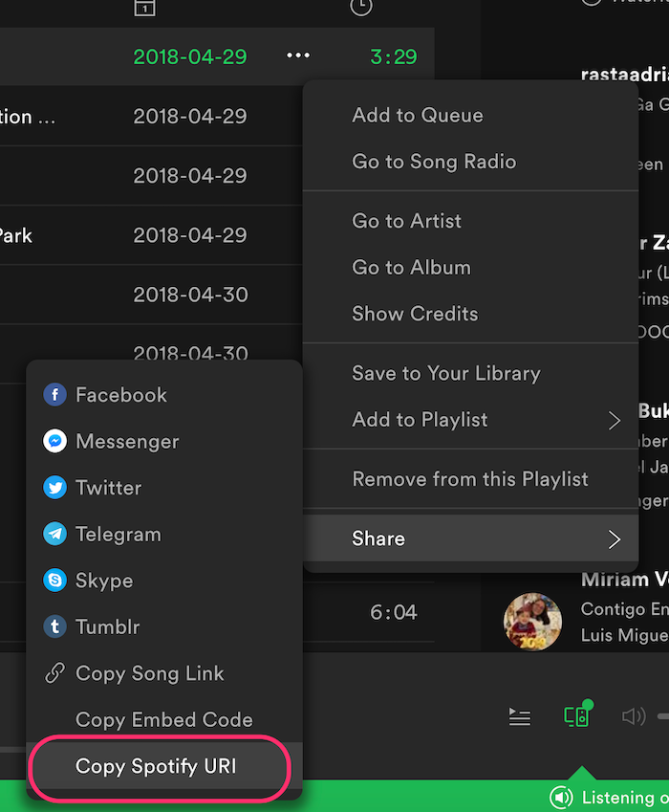This screenshot has width=669, height=812.
Task: Share the track on Skype icon
Action: point(54,581)
